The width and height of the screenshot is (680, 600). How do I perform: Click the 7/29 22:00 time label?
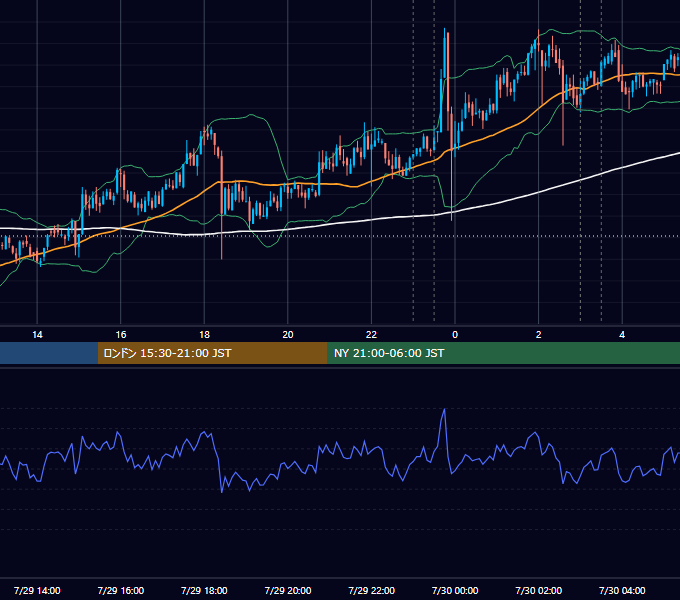click(371, 590)
